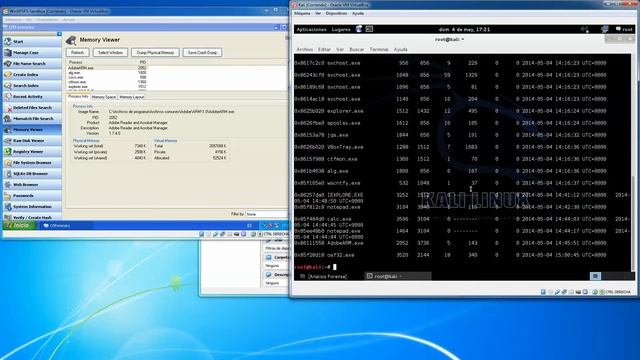Click the network icon in Kali bar
Viewport: 640px width, 360px height.
(604, 29)
